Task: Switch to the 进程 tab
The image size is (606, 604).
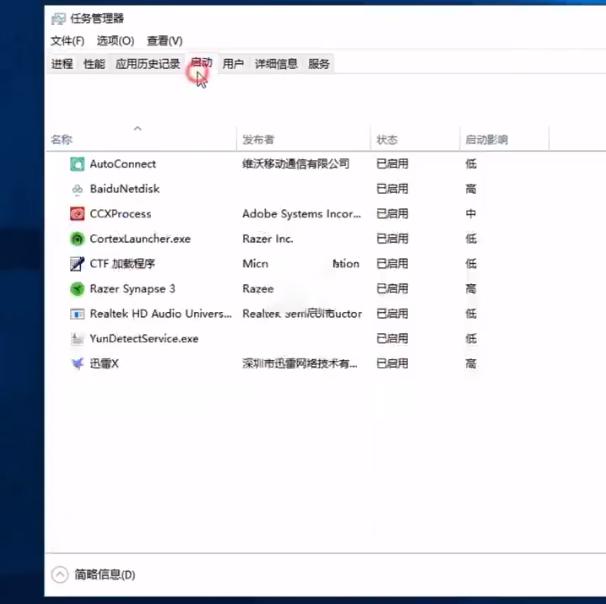Action: [x=62, y=64]
